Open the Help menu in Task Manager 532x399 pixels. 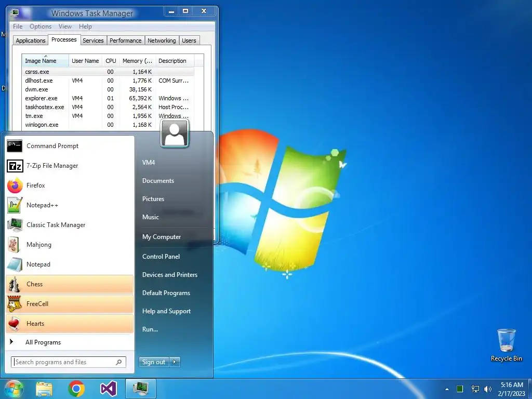tap(85, 26)
